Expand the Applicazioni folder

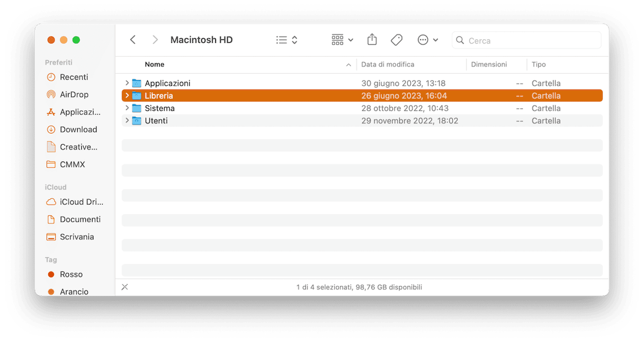[127, 83]
